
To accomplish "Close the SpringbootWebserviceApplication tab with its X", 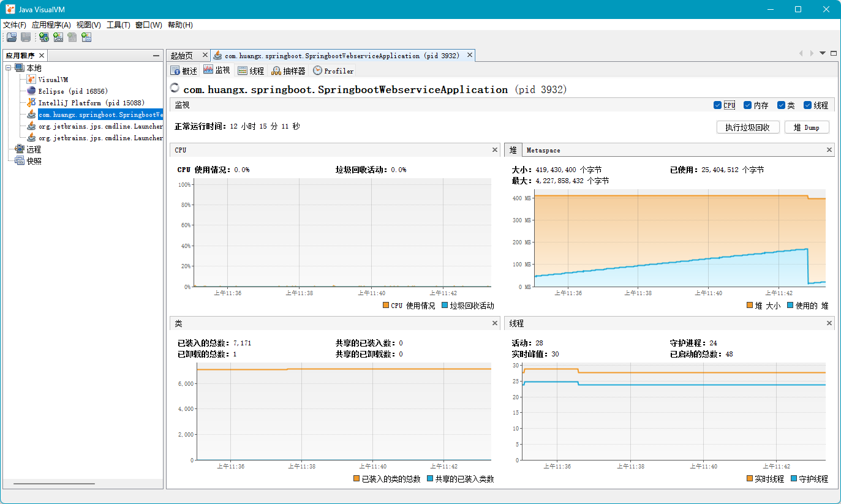I will pos(470,56).
